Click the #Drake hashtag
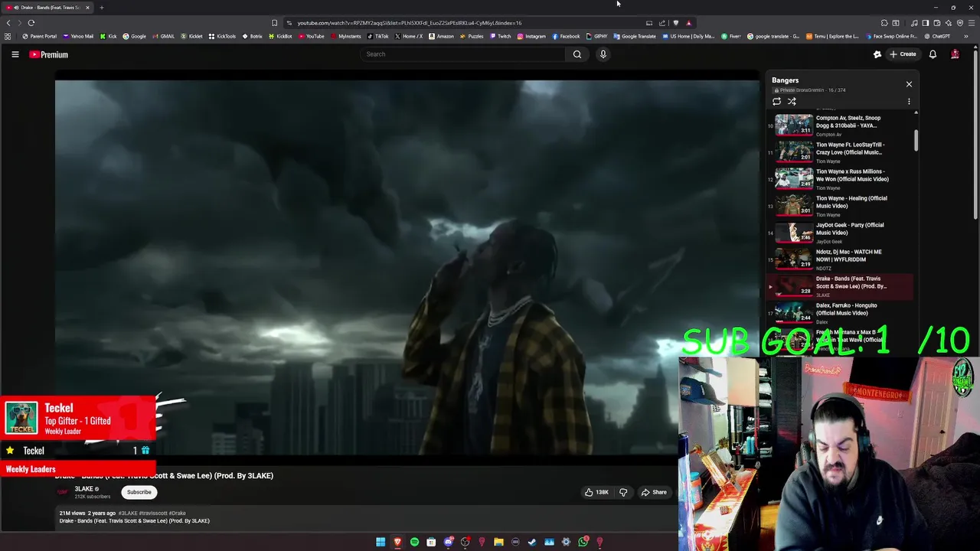The height and width of the screenshot is (551, 980). point(178,514)
